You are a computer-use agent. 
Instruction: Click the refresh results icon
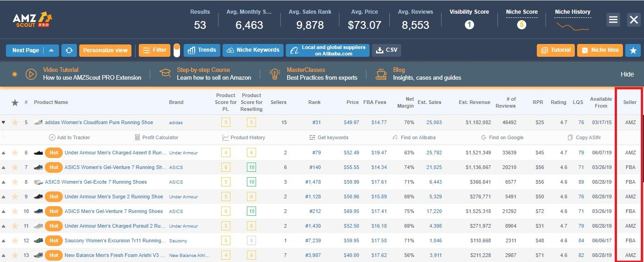point(69,50)
